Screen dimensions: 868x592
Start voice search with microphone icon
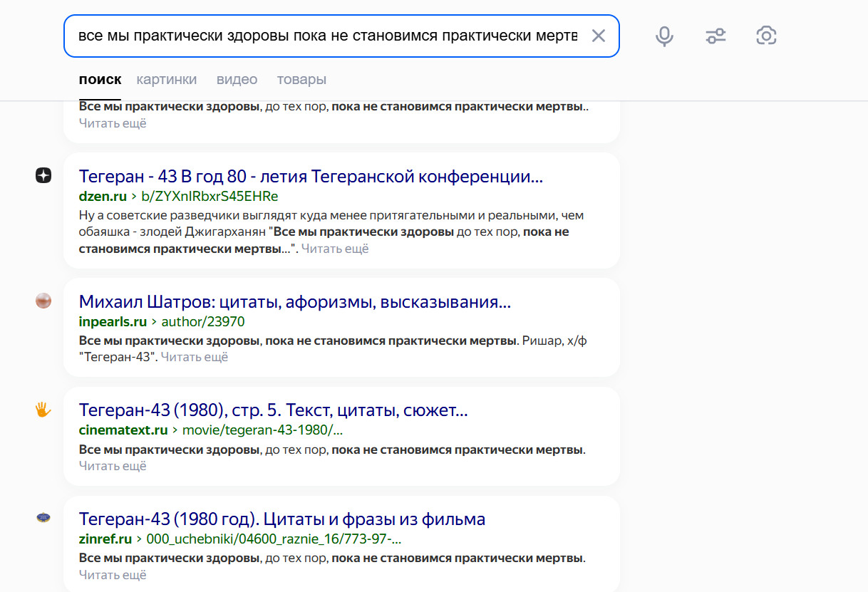[x=665, y=36]
